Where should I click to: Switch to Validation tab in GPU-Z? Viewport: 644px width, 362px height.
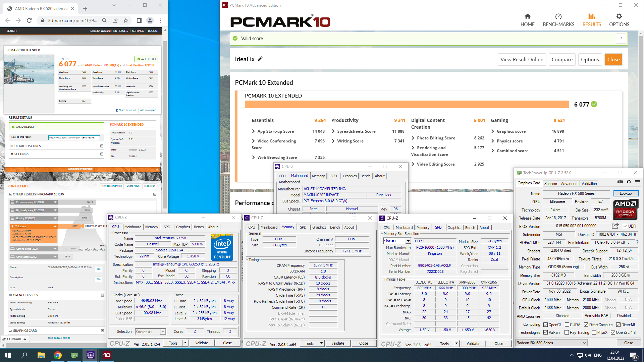pos(589,184)
